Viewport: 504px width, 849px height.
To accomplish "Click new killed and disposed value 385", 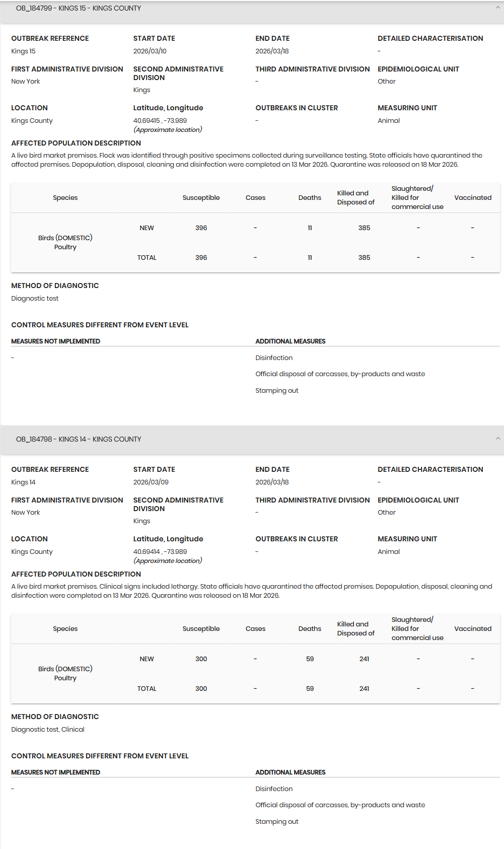I will coord(364,228).
